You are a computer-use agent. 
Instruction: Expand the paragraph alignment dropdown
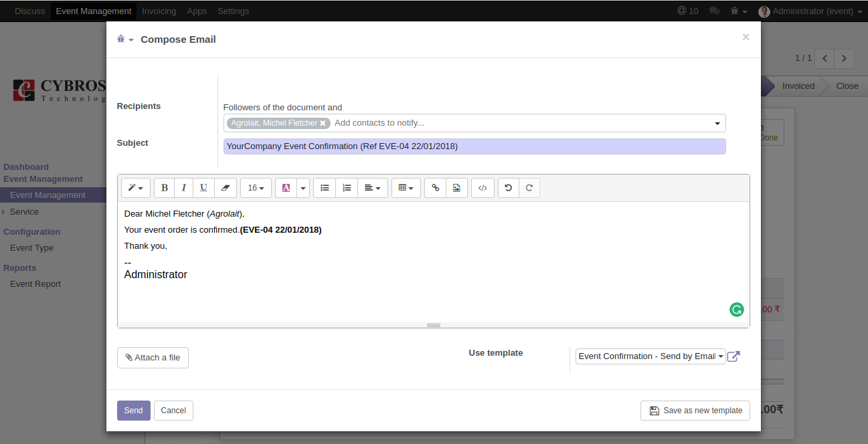click(x=372, y=188)
